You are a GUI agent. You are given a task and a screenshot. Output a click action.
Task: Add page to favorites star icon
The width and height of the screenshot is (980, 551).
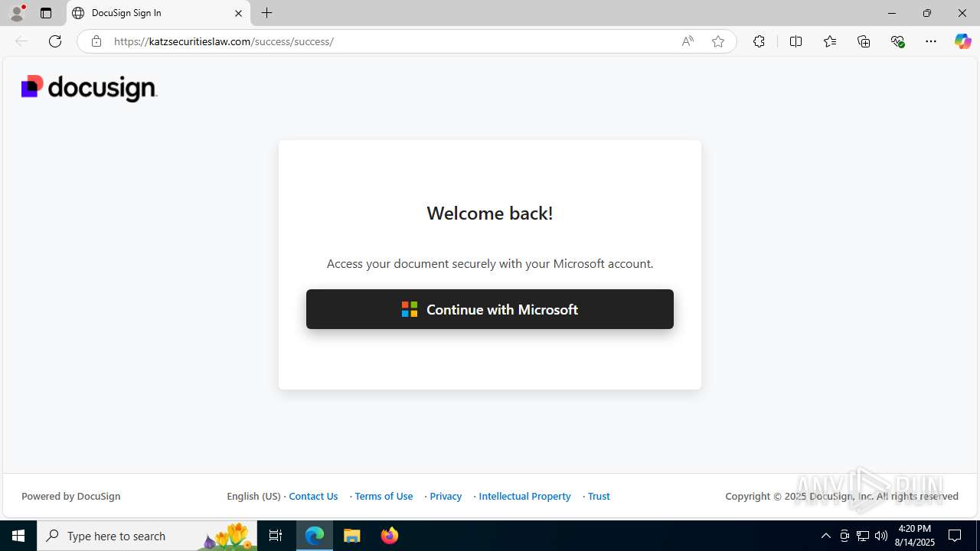[x=718, y=41]
